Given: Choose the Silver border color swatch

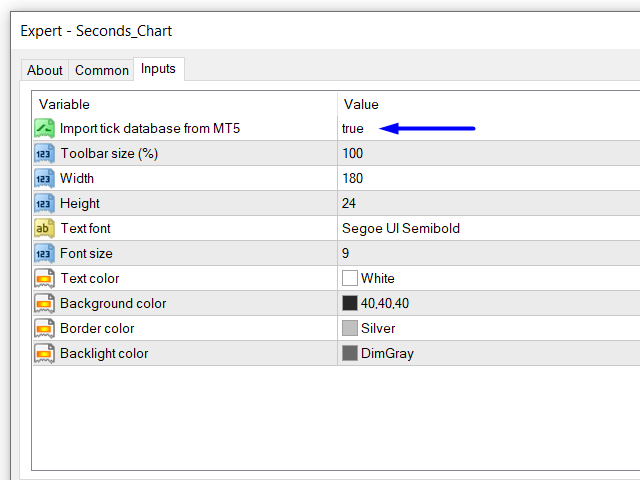Looking at the screenshot, I should [x=350, y=329].
